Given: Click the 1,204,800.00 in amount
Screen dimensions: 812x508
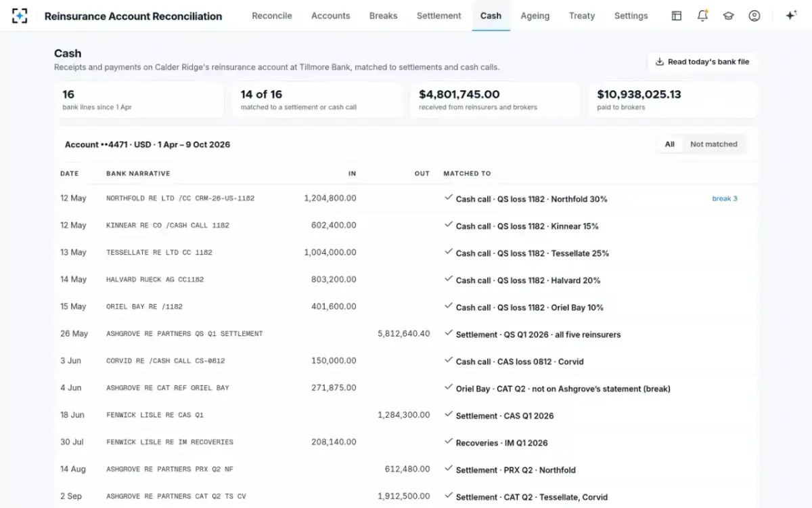Looking at the screenshot, I should coord(330,198).
